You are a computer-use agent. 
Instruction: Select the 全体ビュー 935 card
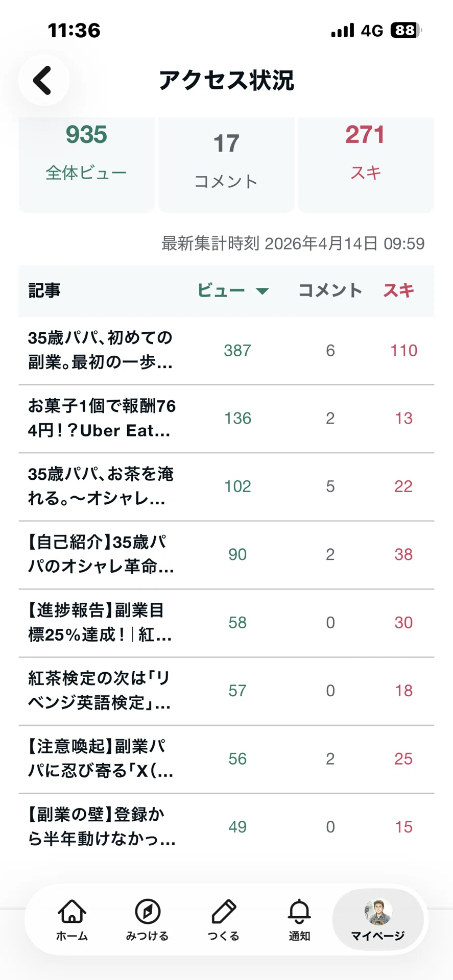coord(86,164)
